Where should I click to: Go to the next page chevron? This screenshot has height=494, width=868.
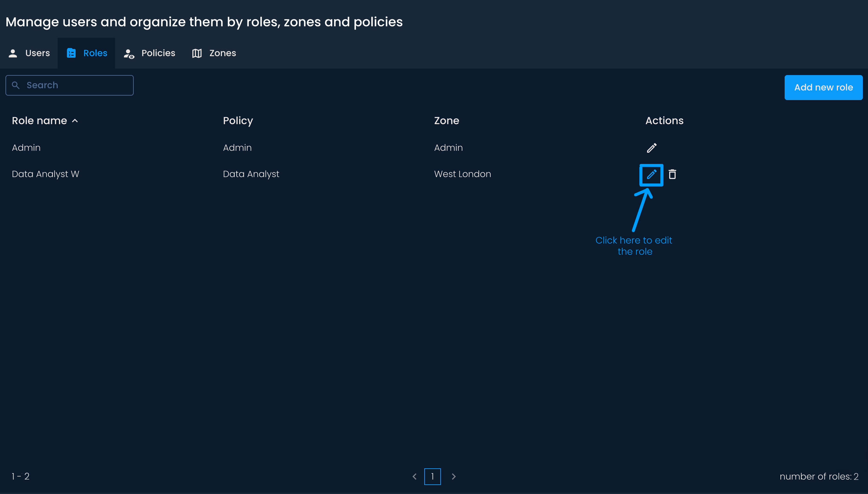[x=454, y=477]
